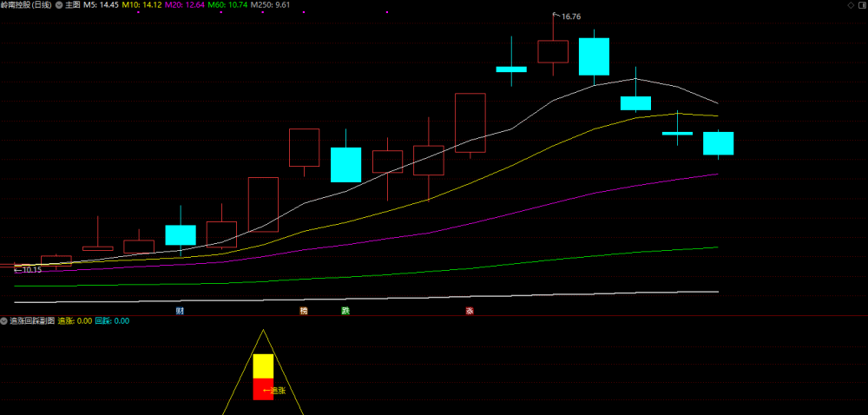Click the orange 榜 marker icon
The height and width of the screenshot is (415, 868).
point(303,311)
